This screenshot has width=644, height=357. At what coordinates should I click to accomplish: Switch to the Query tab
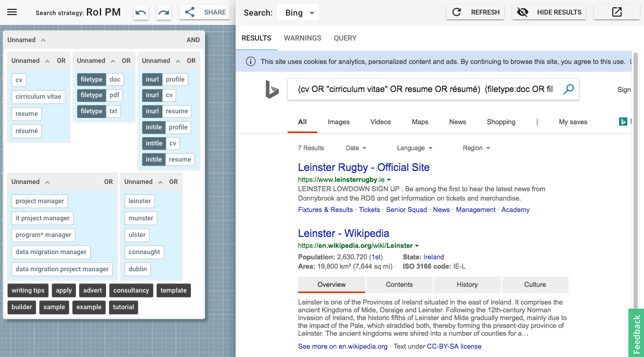(x=345, y=38)
